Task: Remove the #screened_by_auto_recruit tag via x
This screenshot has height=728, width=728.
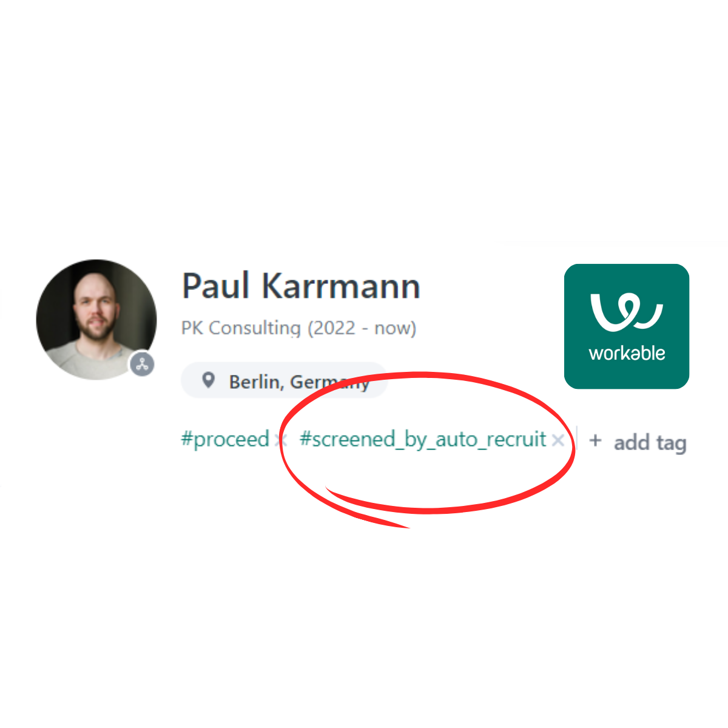Action: [558, 440]
